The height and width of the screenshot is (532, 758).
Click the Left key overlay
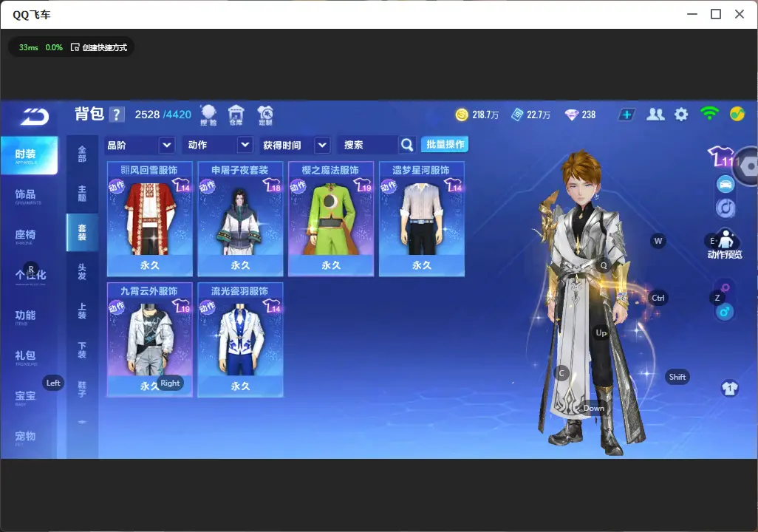pos(53,383)
